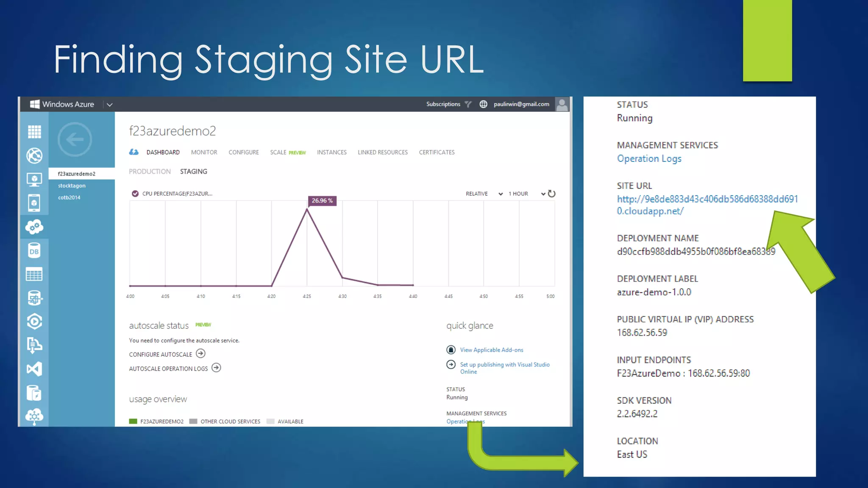Refresh the CPU chart with reload icon

(x=551, y=194)
